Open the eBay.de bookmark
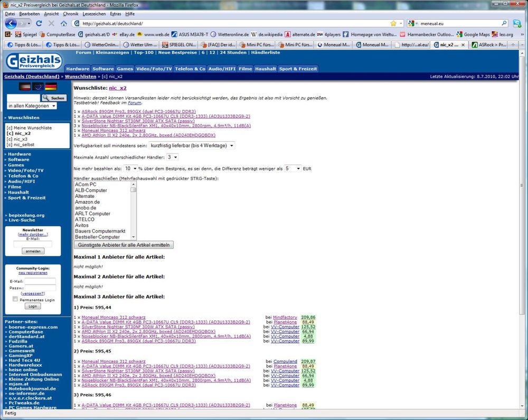This screenshot has height=420, width=528. point(123,34)
